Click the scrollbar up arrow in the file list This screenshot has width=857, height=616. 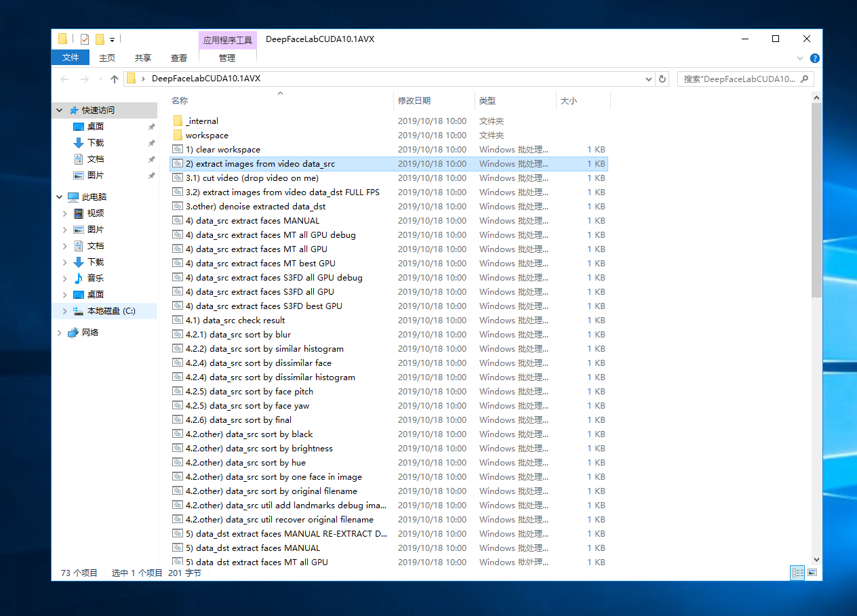[816, 98]
